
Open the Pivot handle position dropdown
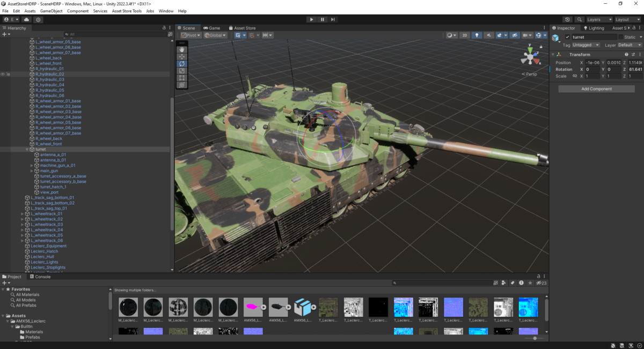(x=191, y=35)
